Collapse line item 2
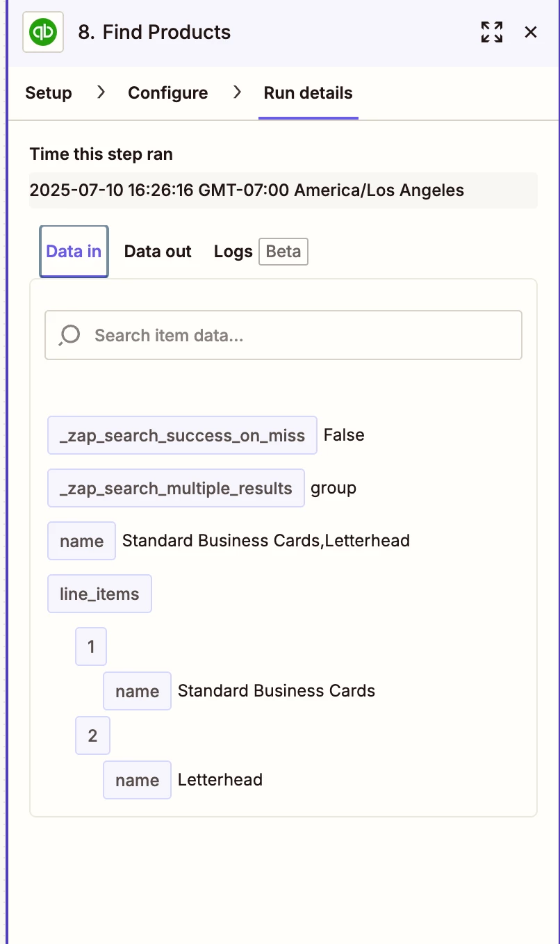Viewport: 560px width, 944px height. (x=92, y=736)
